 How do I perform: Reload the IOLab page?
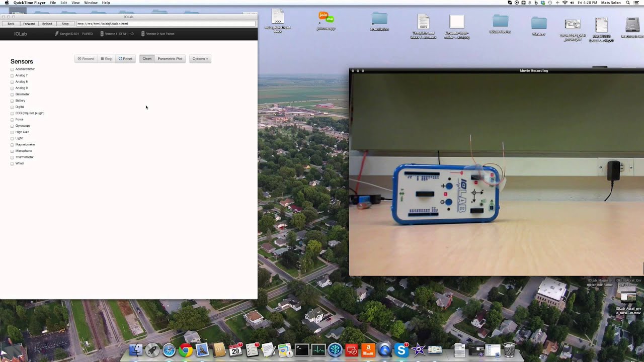[x=47, y=24]
